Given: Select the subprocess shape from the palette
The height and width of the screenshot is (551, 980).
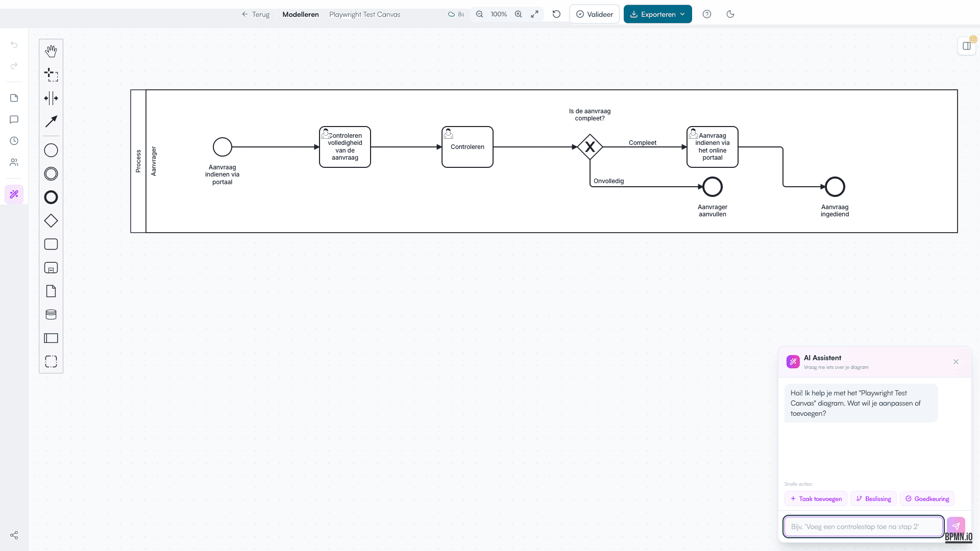Looking at the screenshot, I should pyautogui.click(x=51, y=268).
